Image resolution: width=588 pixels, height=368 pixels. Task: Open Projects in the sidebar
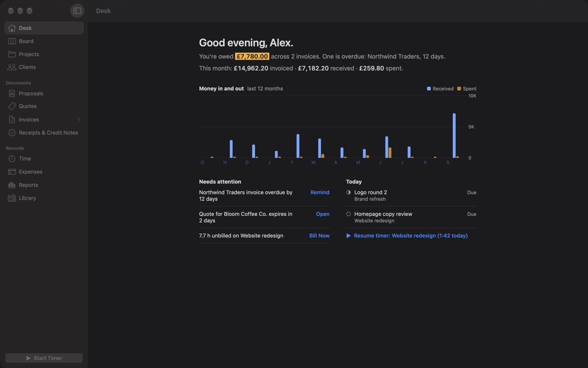(x=29, y=54)
